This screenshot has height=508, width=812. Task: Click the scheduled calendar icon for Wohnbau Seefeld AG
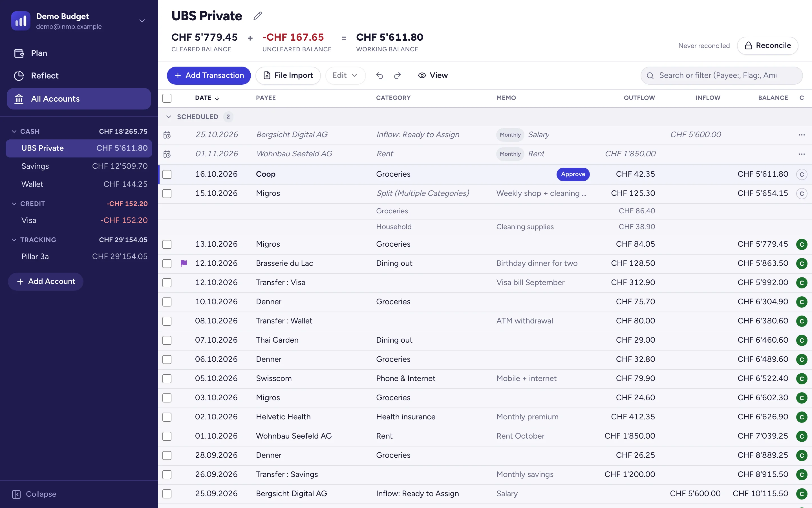(167, 154)
